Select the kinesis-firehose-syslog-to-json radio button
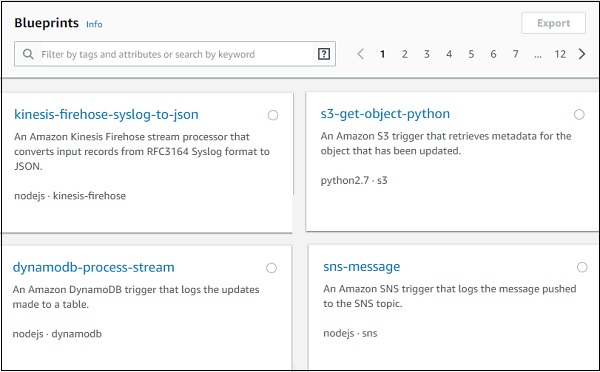This screenshot has height=372, width=600. pos(273,115)
